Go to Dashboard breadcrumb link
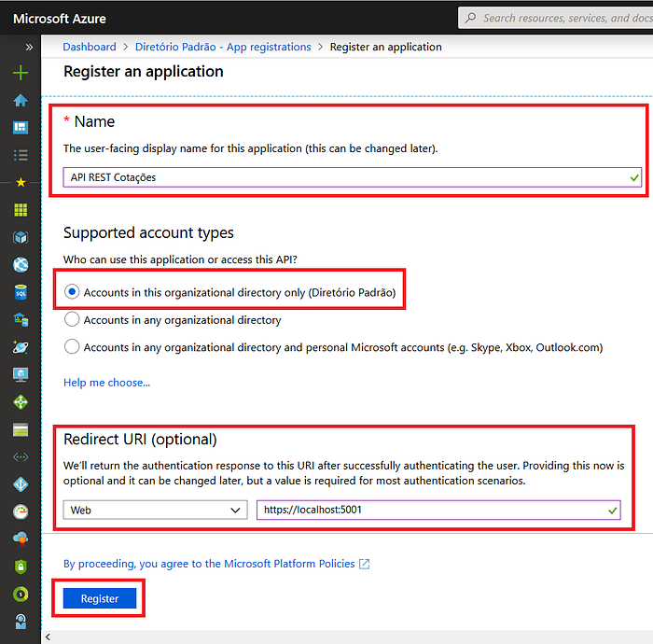This screenshot has height=644, width=653. 90,47
